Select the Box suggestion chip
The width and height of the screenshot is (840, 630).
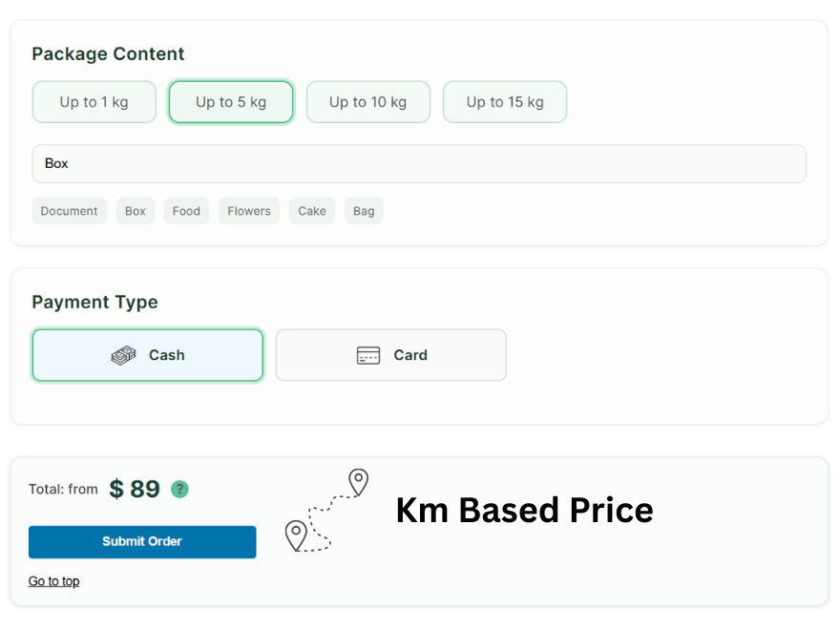[x=136, y=211]
